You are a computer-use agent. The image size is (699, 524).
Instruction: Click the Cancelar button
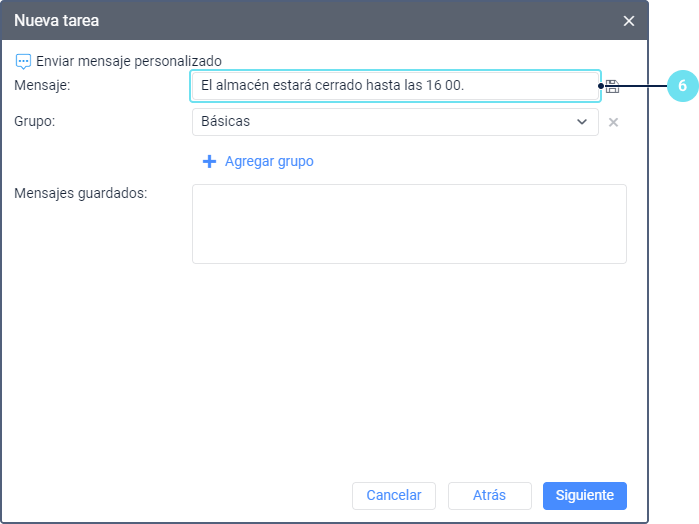click(394, 495)
